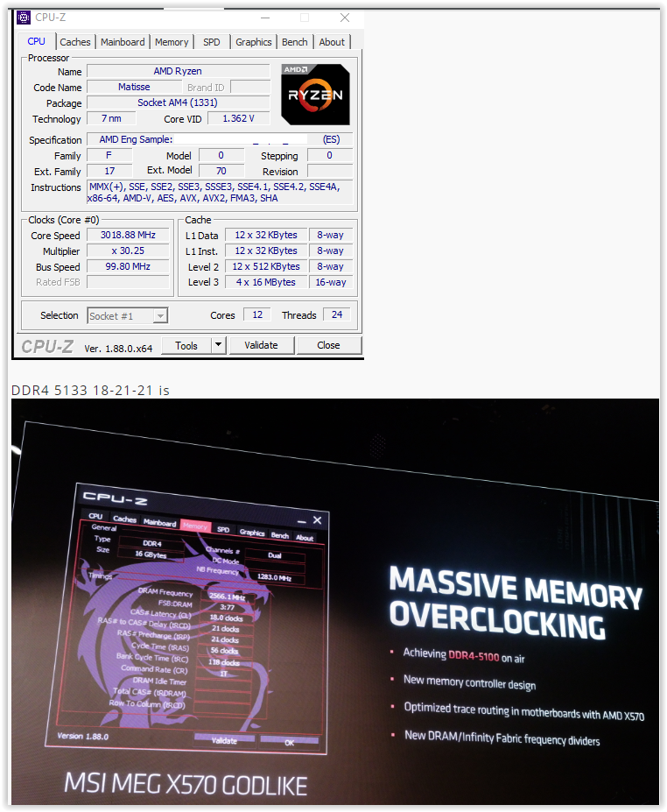Click the Memory tab in the MSI photo
The height and width of the screenshot is (812, 667).
click(195, 526)
